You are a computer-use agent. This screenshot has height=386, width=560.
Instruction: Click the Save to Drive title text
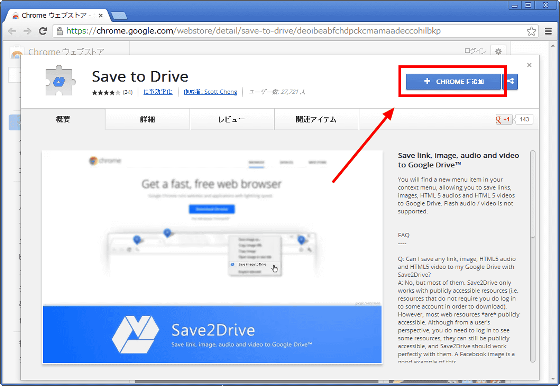coord(140,77)
